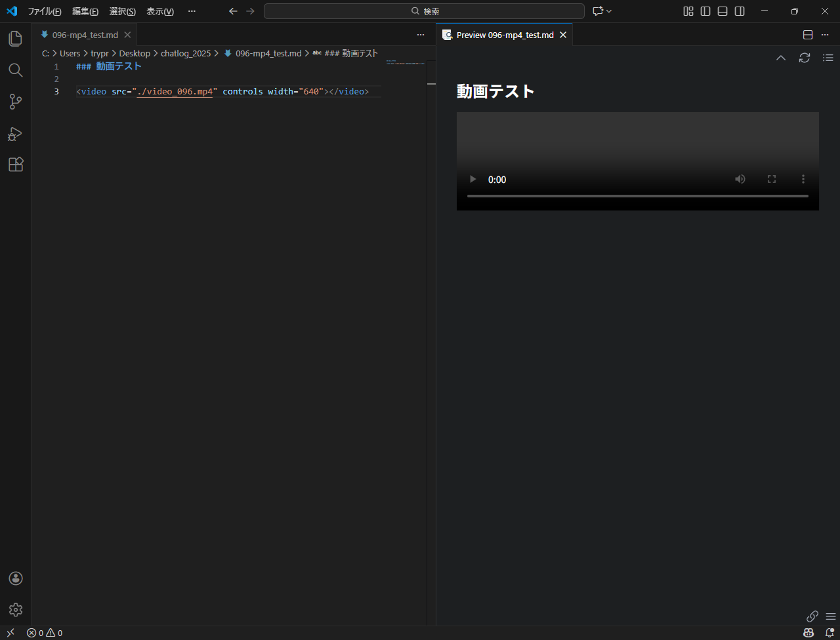The width and height of the screenshot is (840, 640).
Task: Click the notifications bell in status bar
Action: (x=829, y=633)
